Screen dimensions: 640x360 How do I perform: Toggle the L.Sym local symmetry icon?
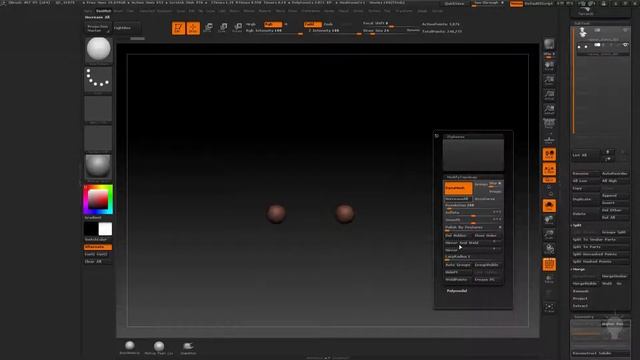[x=549, y=169]
